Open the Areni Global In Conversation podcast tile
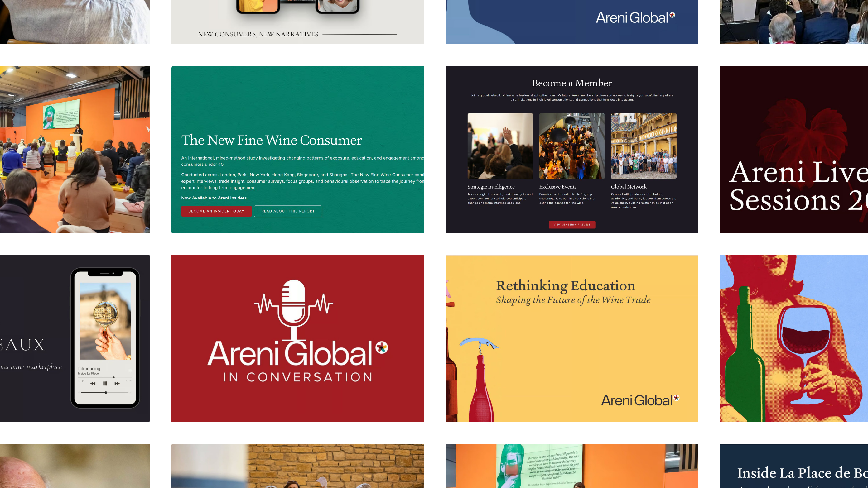868x488 pixels. tap(297, 338)
